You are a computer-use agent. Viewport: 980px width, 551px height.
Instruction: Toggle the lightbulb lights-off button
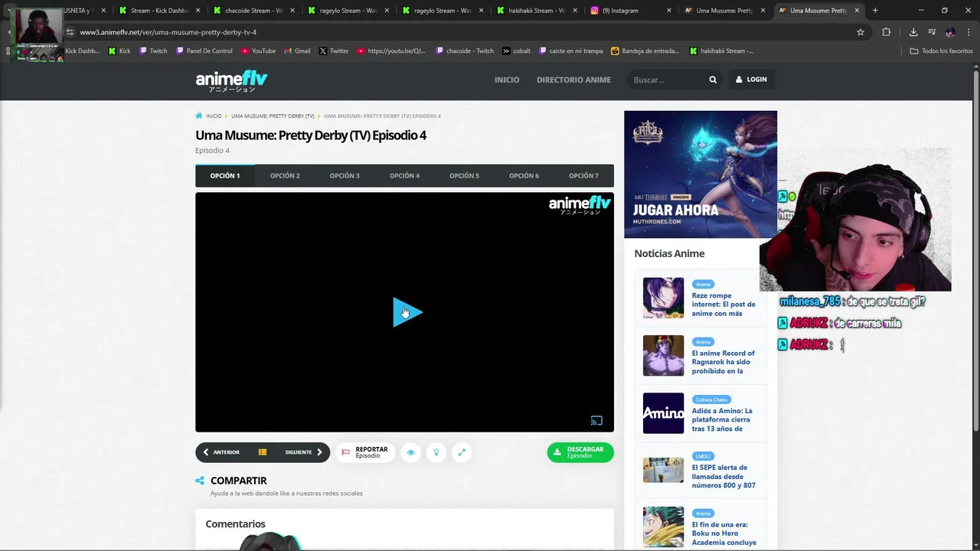[x=436, y=452]
